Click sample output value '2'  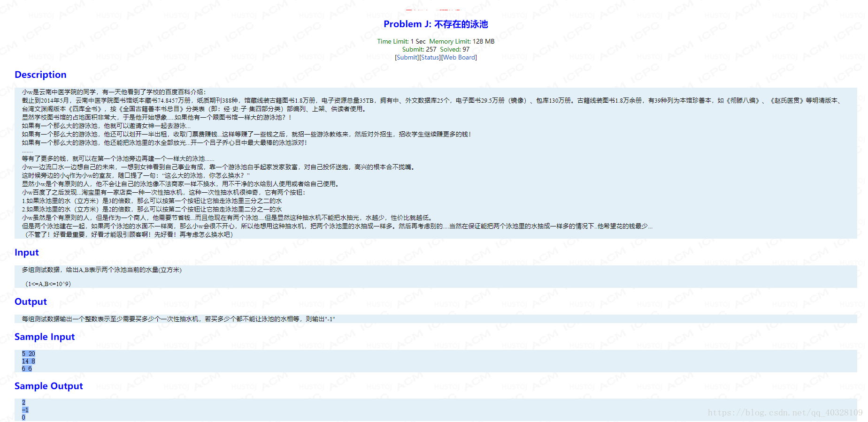tap(23, 402)
